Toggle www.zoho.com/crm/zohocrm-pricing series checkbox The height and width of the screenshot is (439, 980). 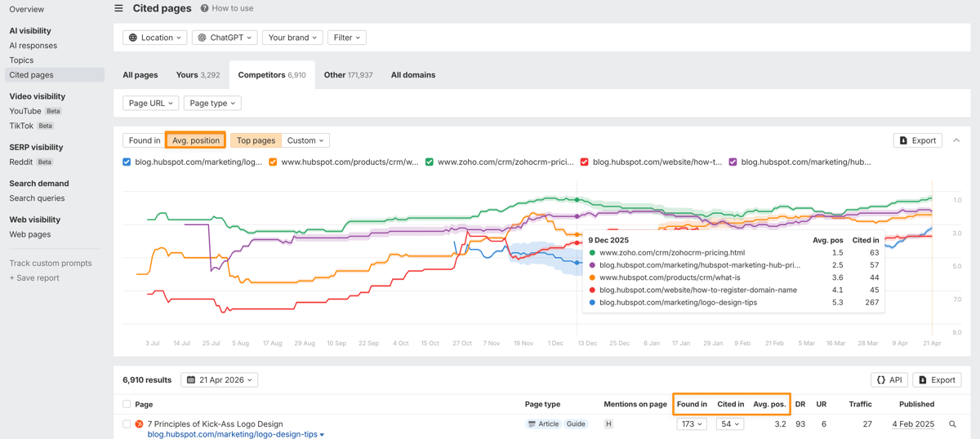[x=430, y=162]
